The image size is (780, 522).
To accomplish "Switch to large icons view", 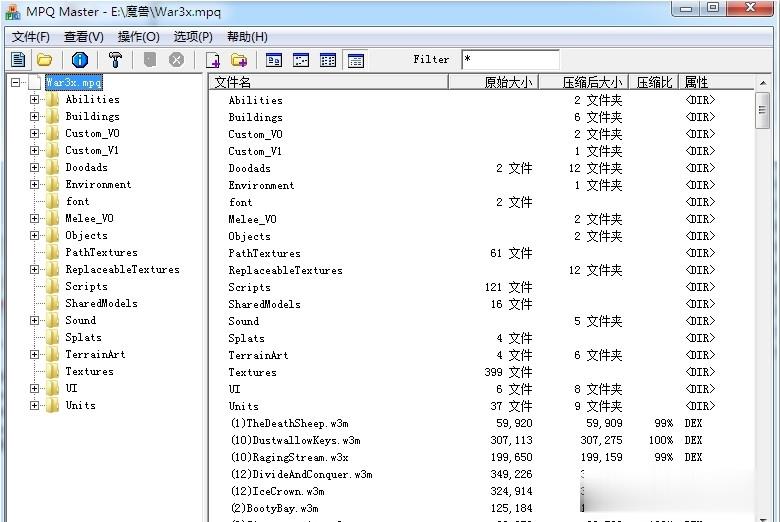I will click(274, 60).
